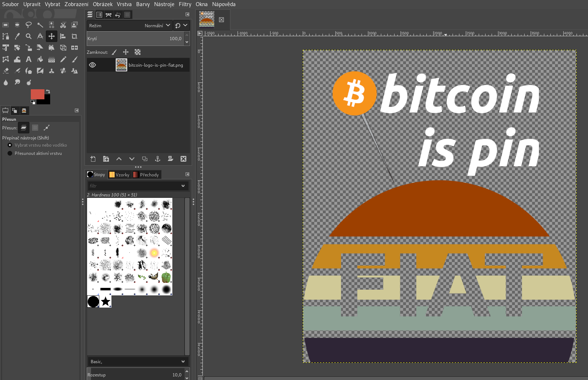This screenshot has height=380, width=588.
Task: Toggle lock pixels brush icon
Action: [x=114, y=52]
